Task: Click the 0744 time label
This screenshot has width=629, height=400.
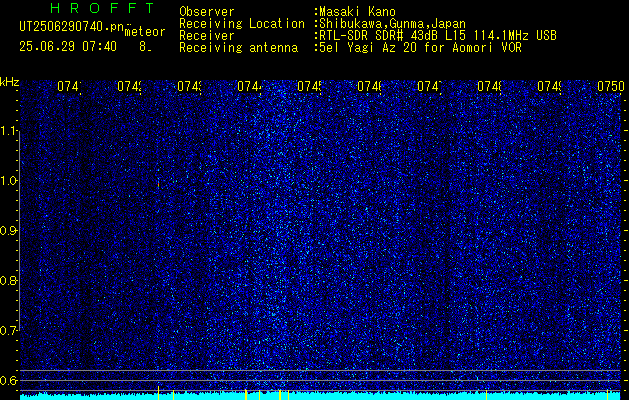Action: (250, 86)
